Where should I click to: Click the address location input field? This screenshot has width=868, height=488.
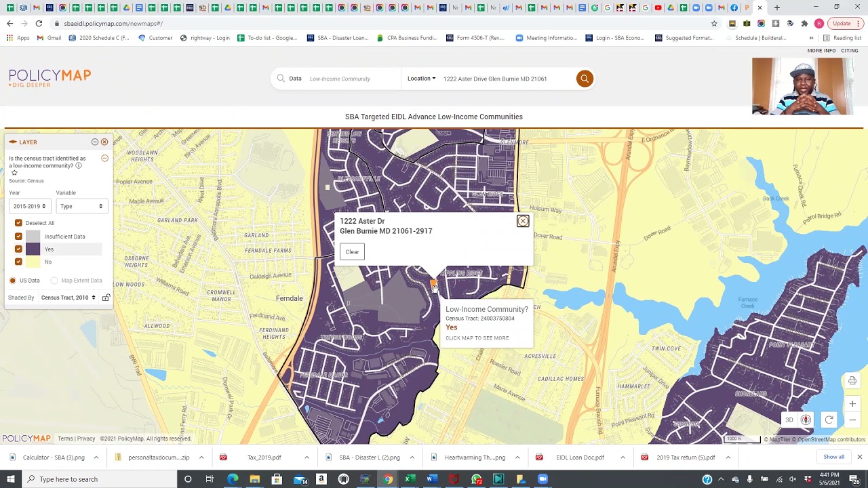pyautogui.click(x=507, y=79)
